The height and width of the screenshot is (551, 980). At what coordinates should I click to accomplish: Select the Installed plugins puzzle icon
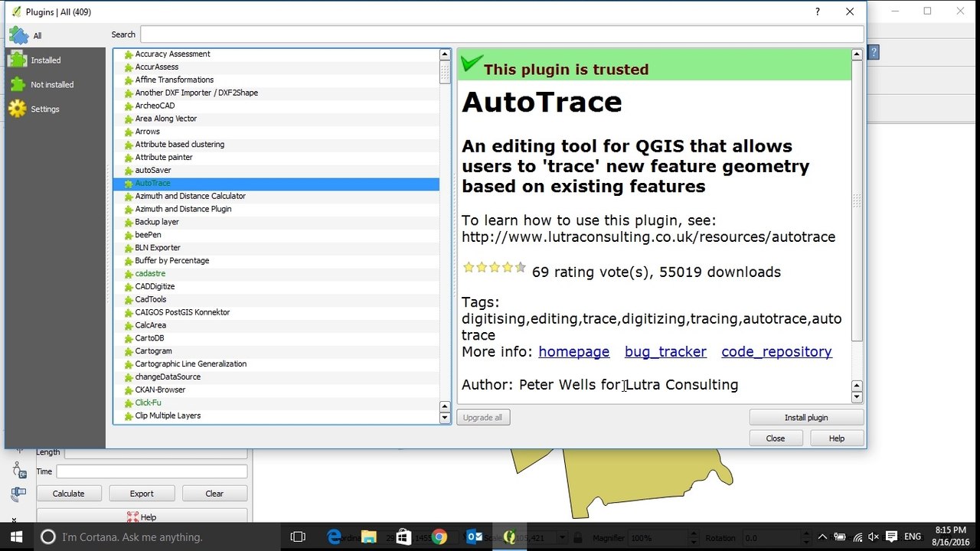click(x=18, y=60)
